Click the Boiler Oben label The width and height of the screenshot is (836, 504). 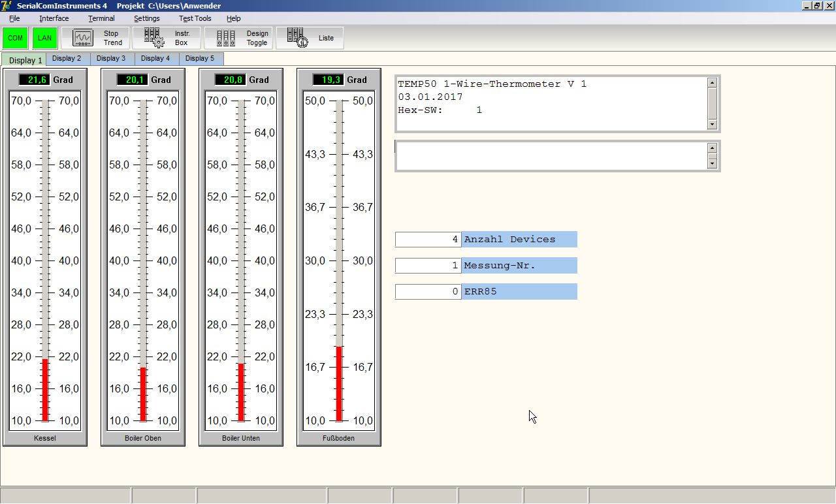(143, 438)
